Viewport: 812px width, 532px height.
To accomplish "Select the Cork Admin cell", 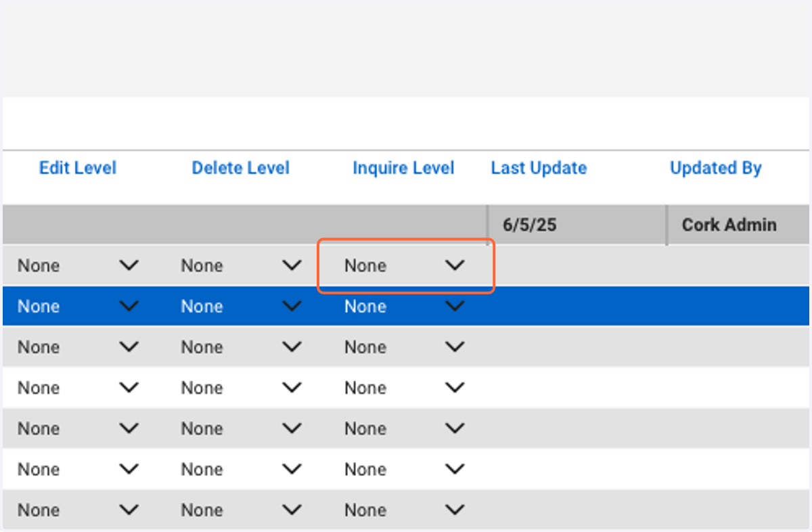I will tap(739, 225).
